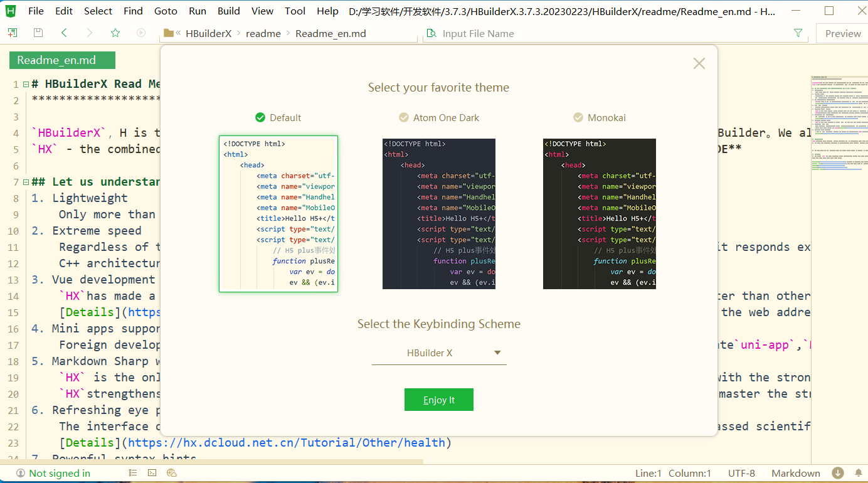Click the download update icon in status bar

[x=838, y=473]
